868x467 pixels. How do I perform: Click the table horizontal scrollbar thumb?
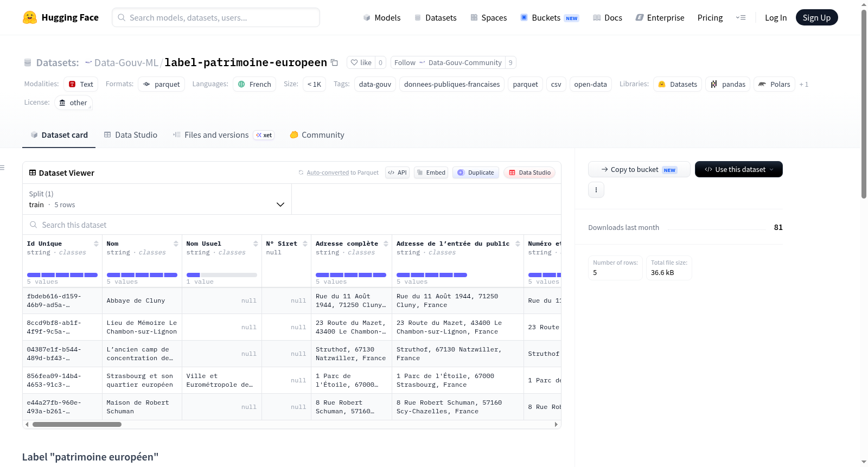77,425
